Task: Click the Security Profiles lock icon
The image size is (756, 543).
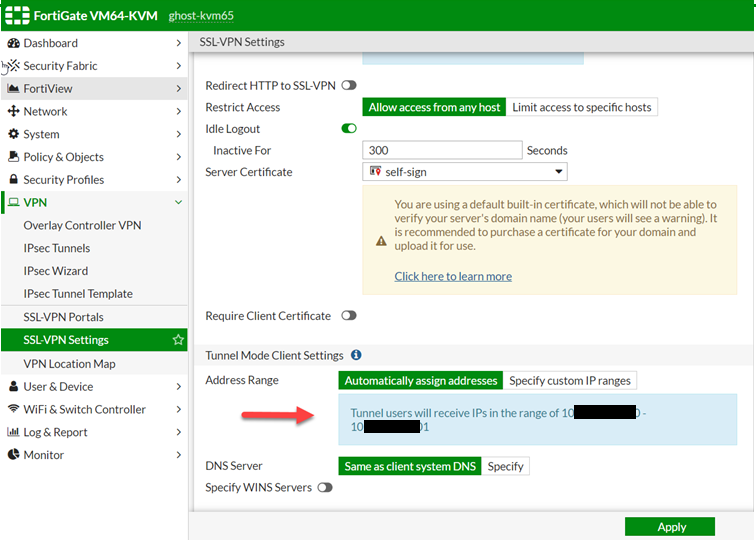Action: [x=14, y=180]
